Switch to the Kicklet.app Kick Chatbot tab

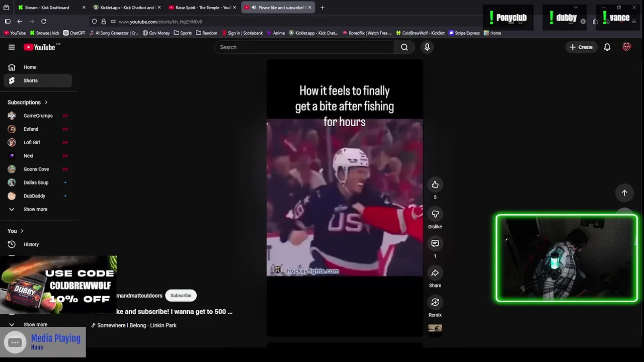[x=127, y=8]
